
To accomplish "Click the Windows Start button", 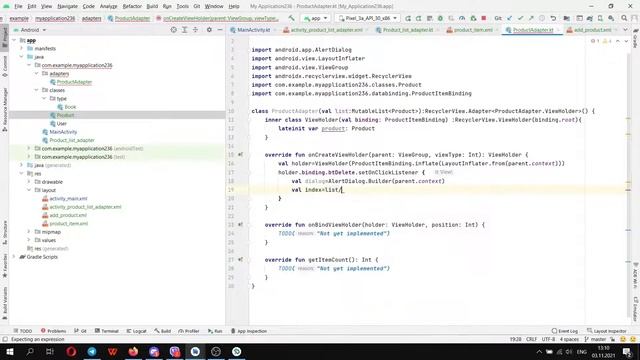I will tap(9, 351).
